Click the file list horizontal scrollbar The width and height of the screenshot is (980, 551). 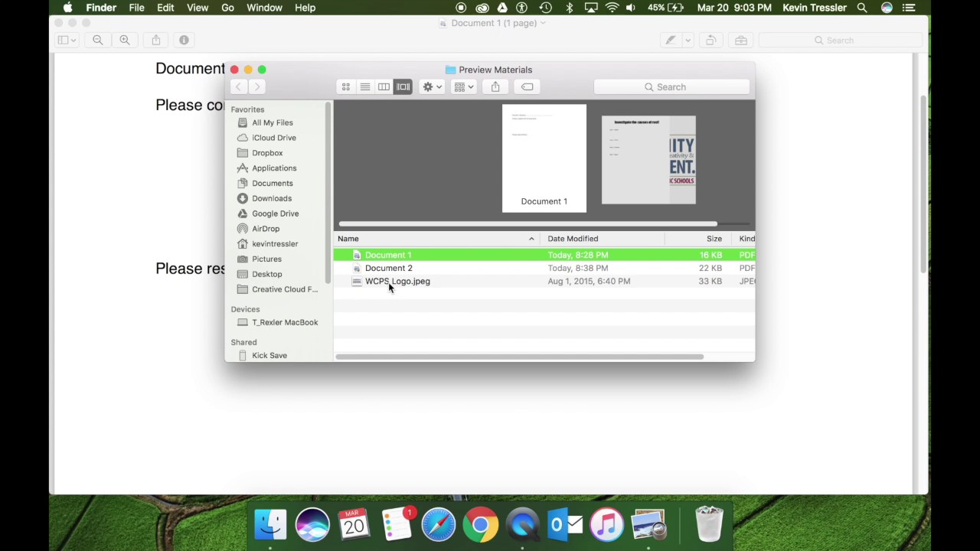[519, 357]
